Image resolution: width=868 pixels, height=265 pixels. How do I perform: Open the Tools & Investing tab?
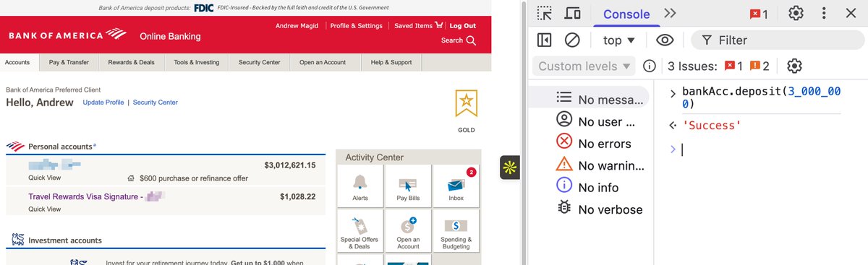point(196,63)
